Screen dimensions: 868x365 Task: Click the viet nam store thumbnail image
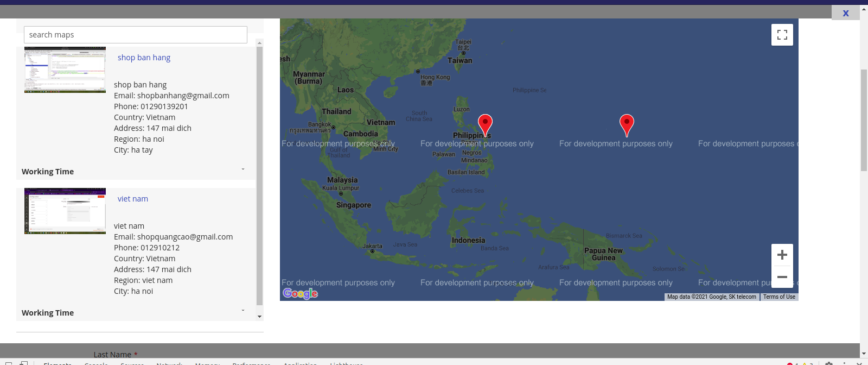(65, 211)
